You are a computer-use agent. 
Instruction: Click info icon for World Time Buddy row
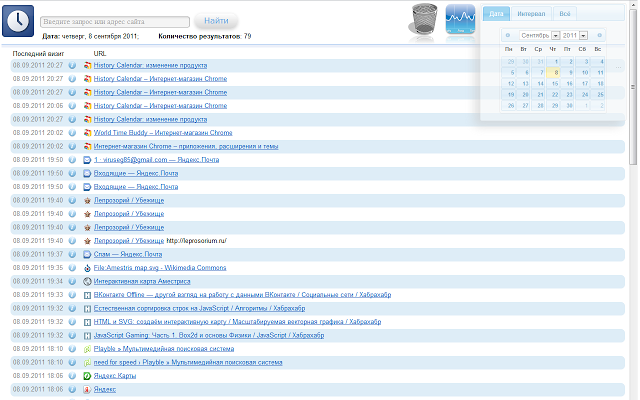(72, 133)
